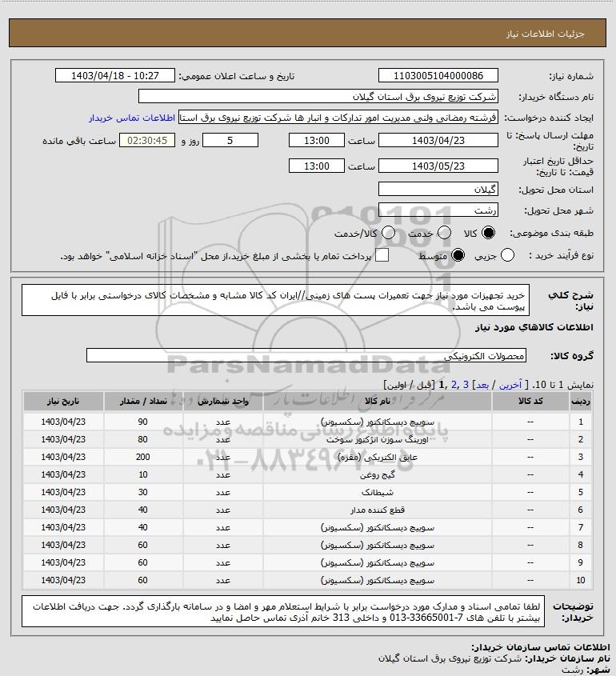Jump to آخرین last page link

[x=510, y=385]
